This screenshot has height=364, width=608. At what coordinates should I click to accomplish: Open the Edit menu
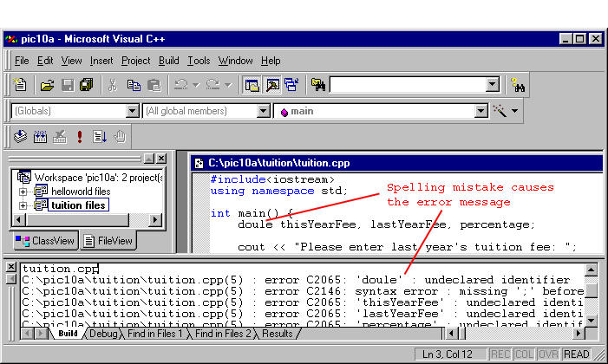(45, 61)
